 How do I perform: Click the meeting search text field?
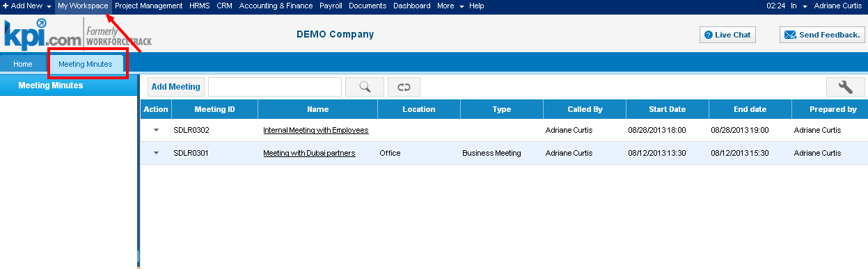pyautogui.click(x=275, y=87)
